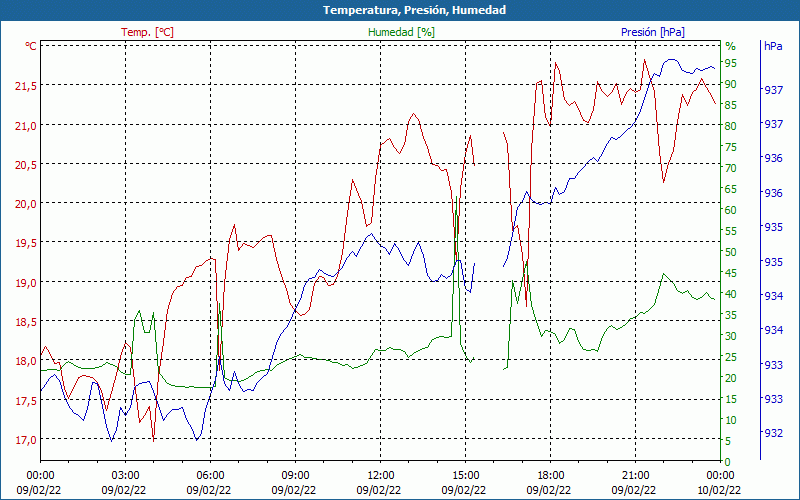Click the '932' pressure tick label
Image resolution: width=800 pixels, height=500 pixels.
773,433
